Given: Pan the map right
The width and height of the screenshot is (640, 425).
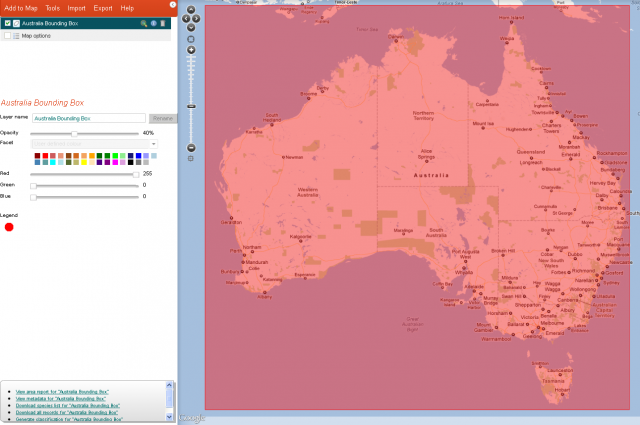Looking at the screenshot, I should coord(197,20).
